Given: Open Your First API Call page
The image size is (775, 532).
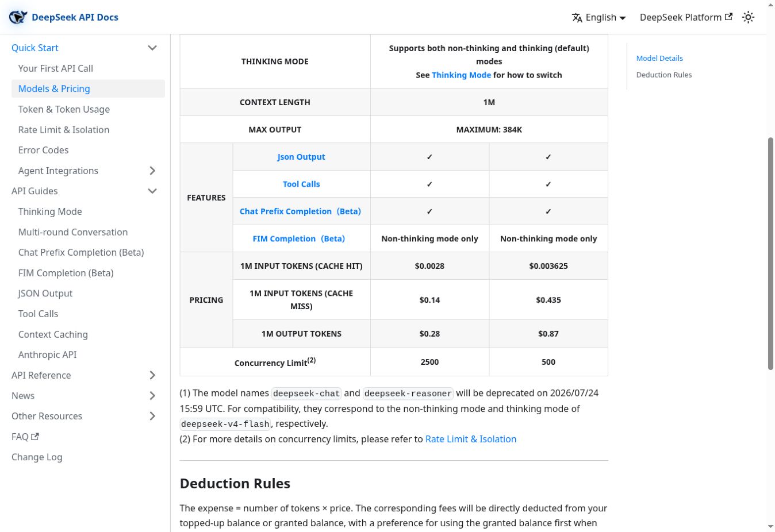Looking at the screenshot, I should point(56,68).
